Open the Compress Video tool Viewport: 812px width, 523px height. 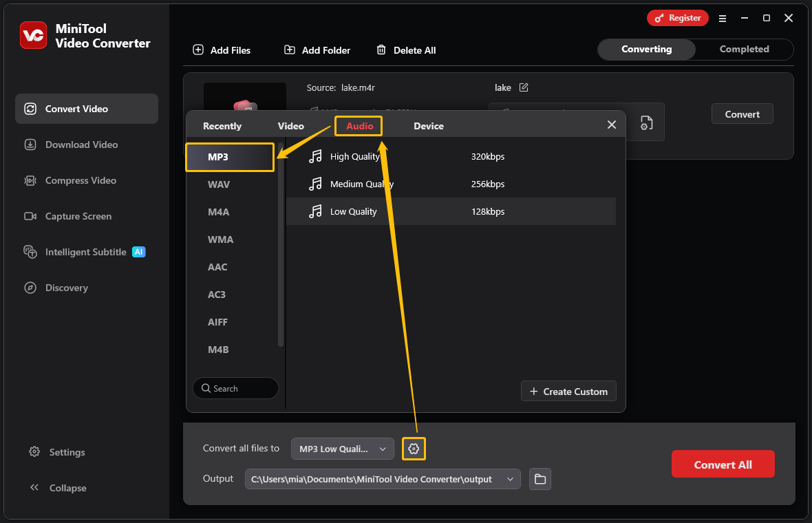[78, 180]
